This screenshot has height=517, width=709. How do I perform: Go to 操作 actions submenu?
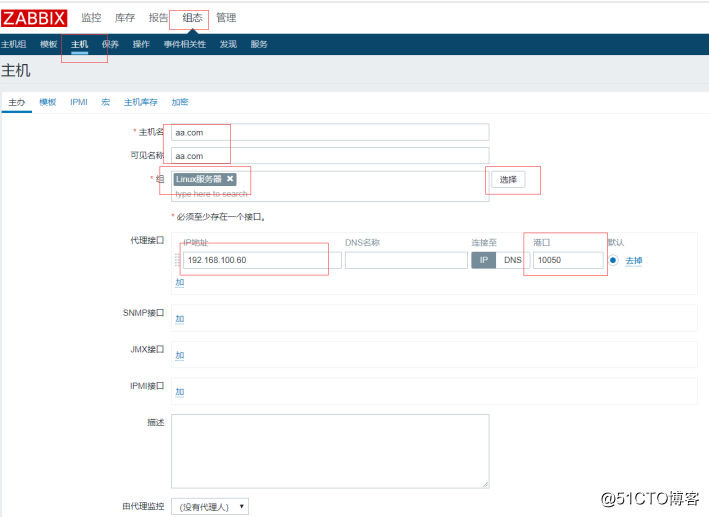pos(141,44)
